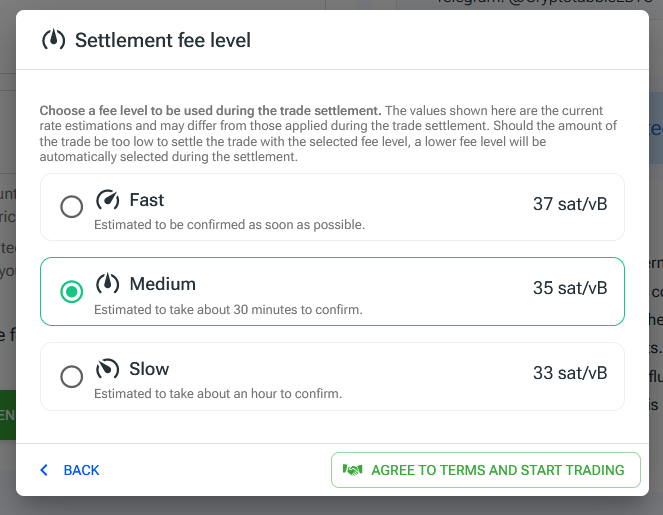This screenshot has height=515, width=663.
Task: Click the 35 sat/vB fee rate
Action: (x=570, y=288)
